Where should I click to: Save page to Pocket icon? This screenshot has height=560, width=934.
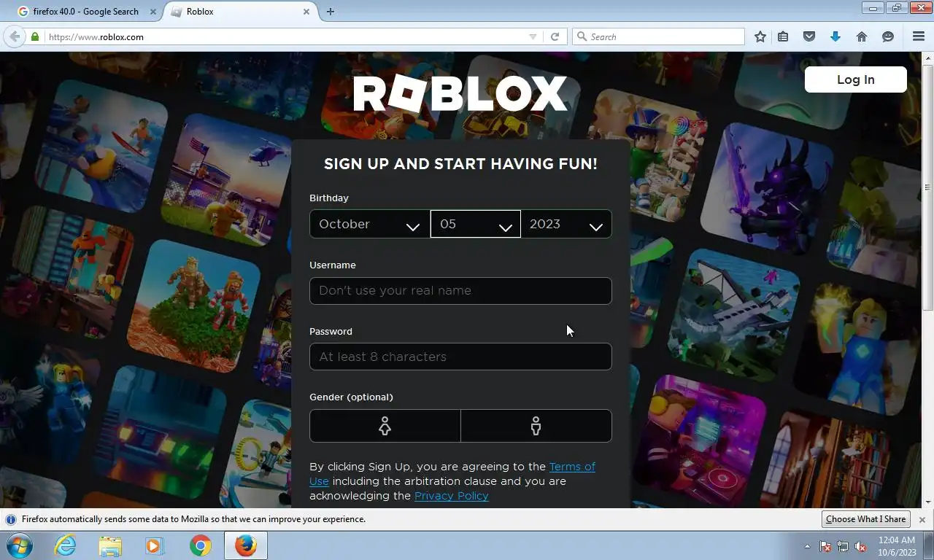pos(809,36)
